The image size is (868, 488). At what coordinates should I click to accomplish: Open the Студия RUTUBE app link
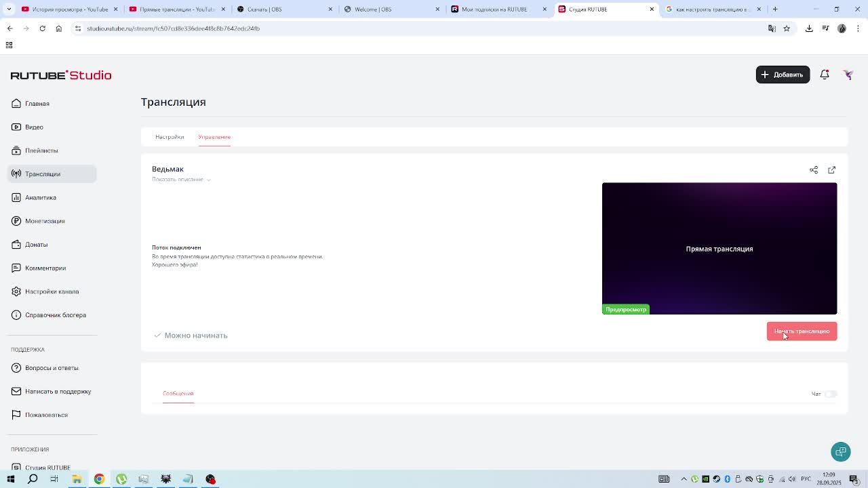47,468
